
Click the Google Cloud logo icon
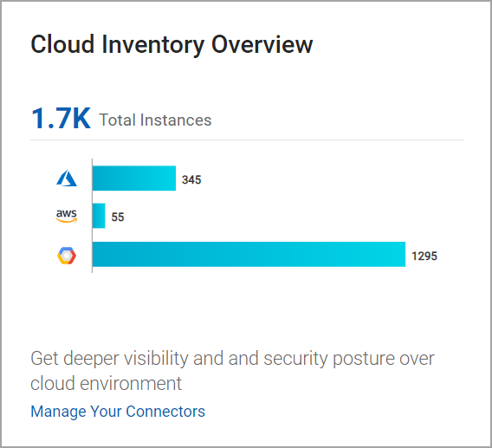click(67, 256)
